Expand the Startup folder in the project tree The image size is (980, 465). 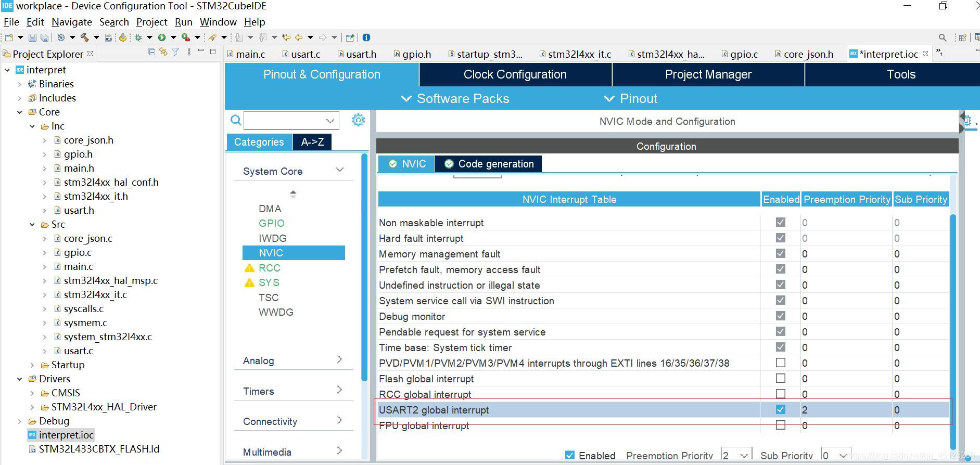(32, 365)
